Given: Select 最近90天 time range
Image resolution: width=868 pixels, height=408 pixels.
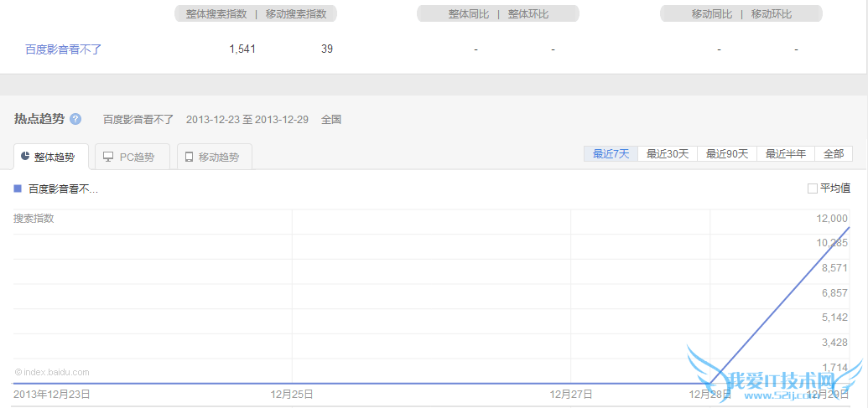Looking at the screenshot, I should click(727, 153).
